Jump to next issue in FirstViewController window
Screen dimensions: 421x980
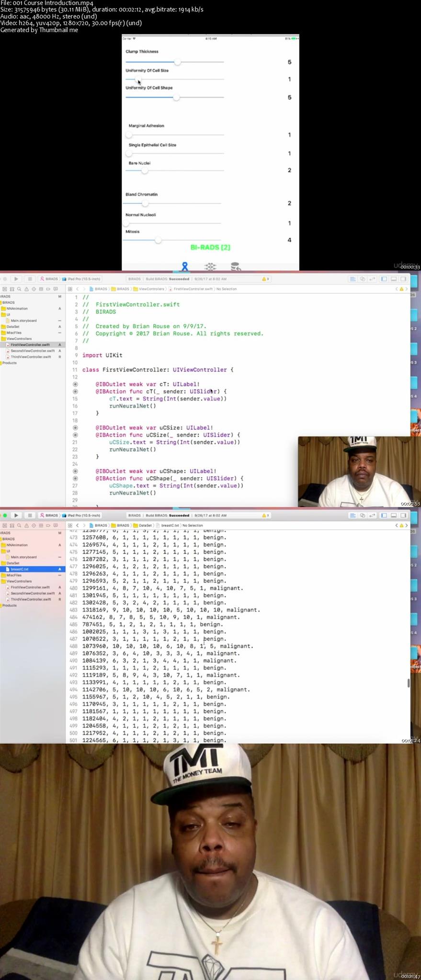(407, 289)
